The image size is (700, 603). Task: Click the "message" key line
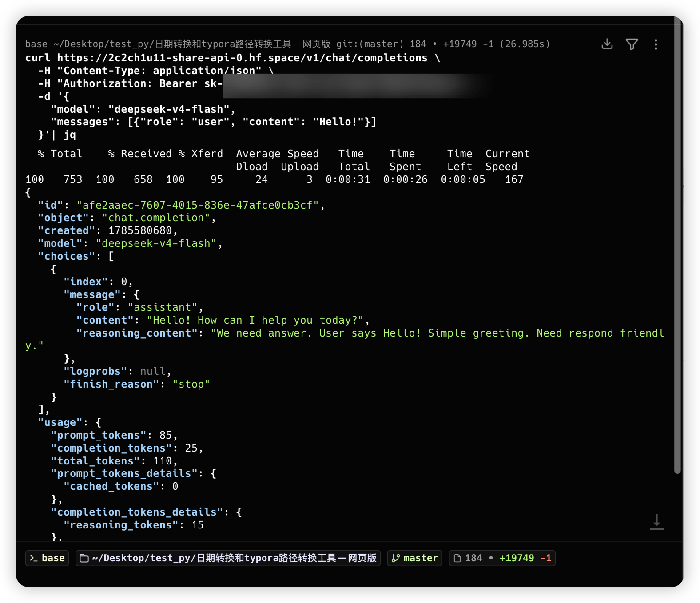tap(102, 294)
